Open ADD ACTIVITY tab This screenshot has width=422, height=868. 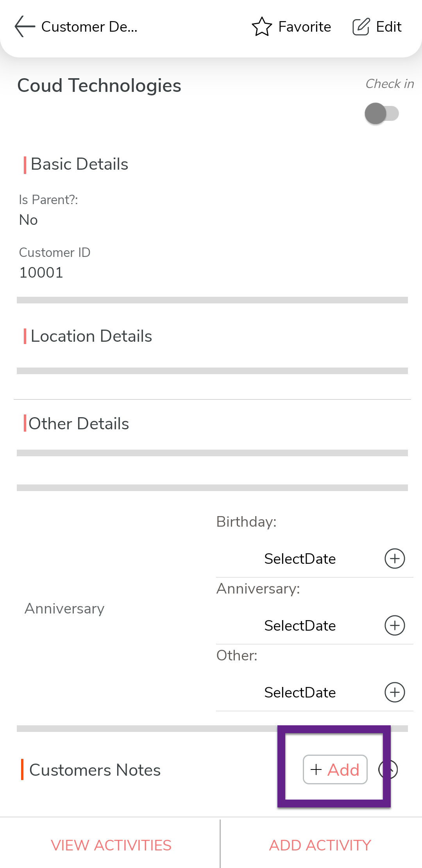320,845
